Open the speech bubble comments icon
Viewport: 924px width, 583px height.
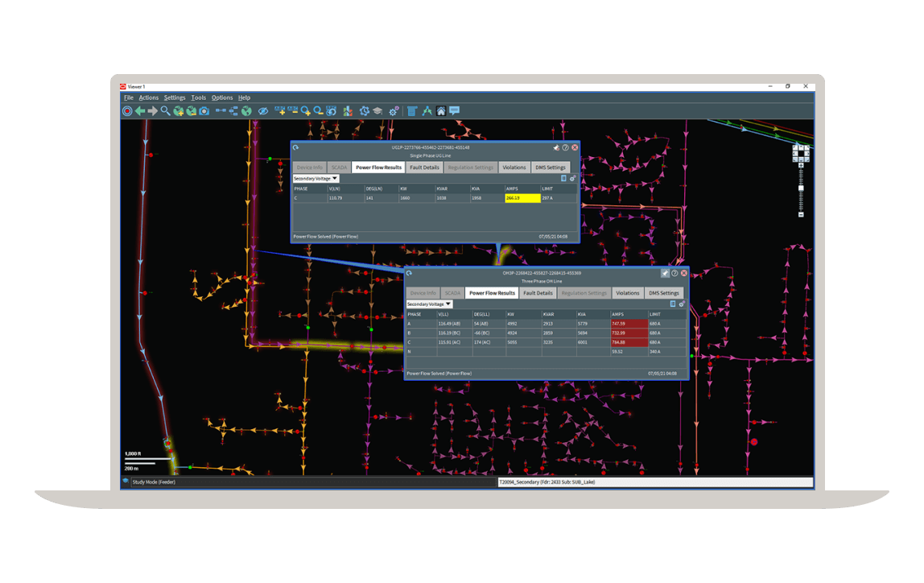point(454,110)
